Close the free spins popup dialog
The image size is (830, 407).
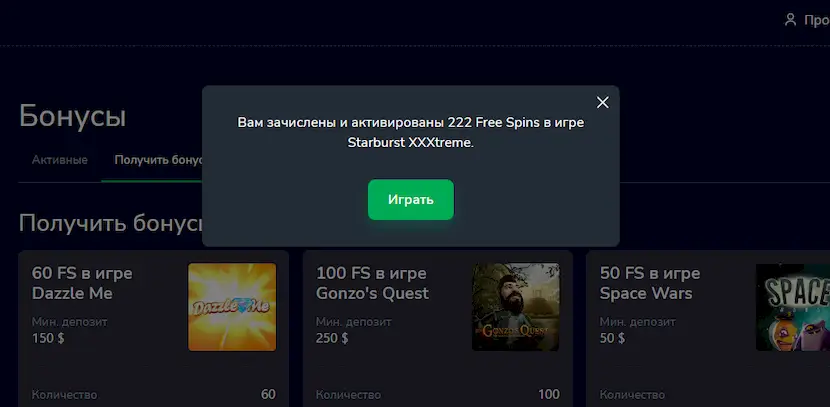point(602,103)
